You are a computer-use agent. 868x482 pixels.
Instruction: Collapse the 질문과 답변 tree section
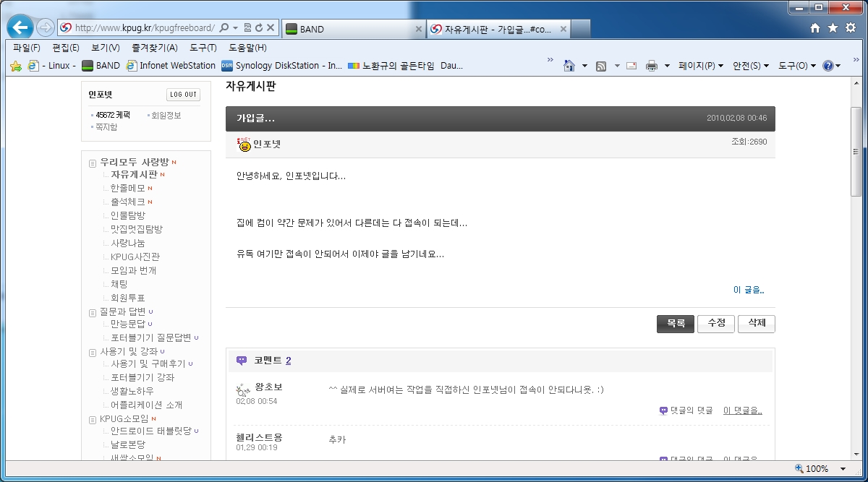[93, 313]
